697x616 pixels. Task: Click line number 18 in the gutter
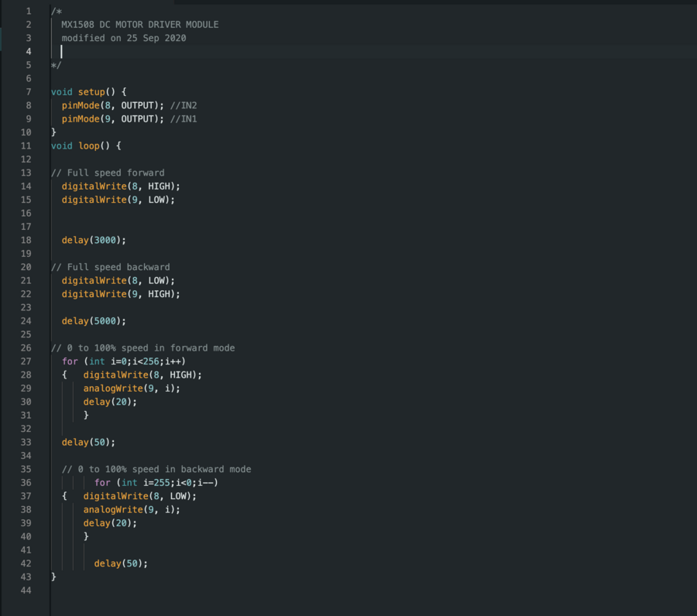pyautogui.click(x=26, y=240)
